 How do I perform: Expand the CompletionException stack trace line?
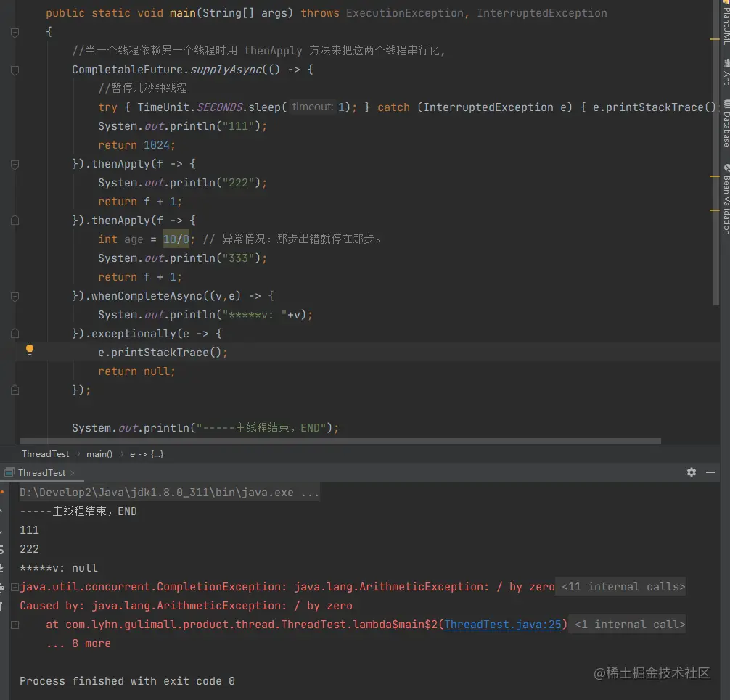tap(15, 588)
